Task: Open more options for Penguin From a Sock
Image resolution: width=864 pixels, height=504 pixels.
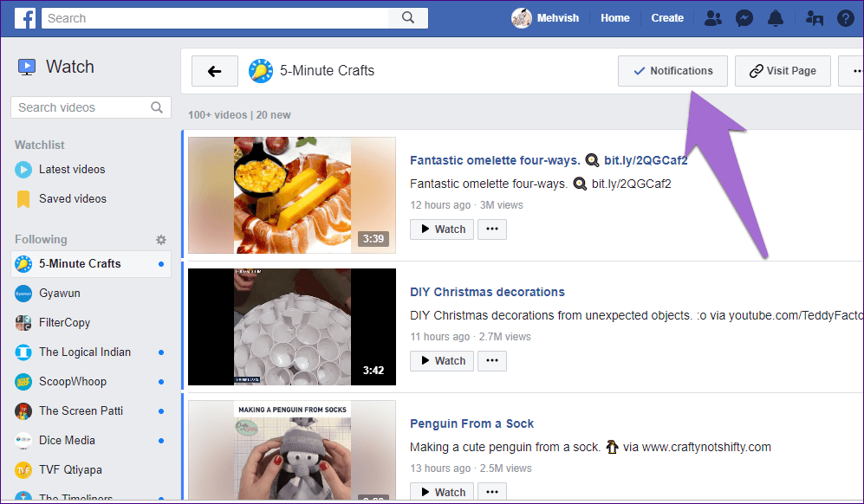Action: [492, 492]
